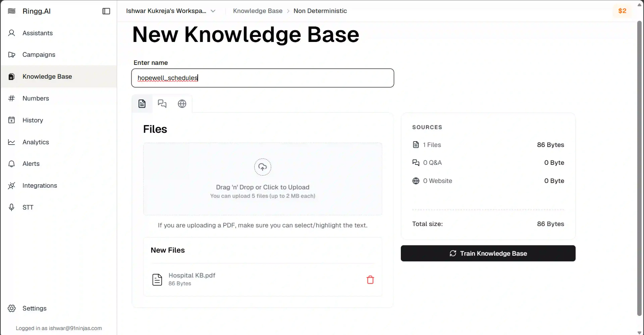Viewport: 644px width, 335px height.
Task: Click the Assistants person icon
Action: click(12, 33)
